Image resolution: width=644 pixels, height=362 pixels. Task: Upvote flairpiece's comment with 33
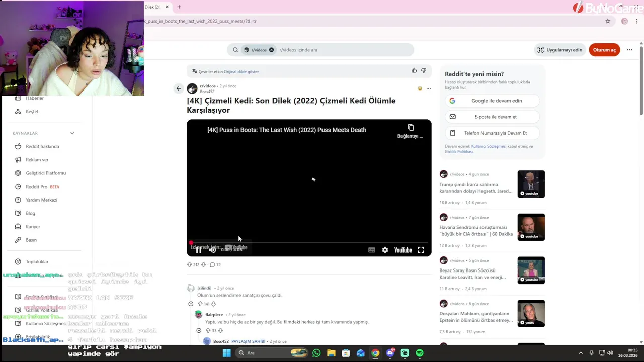point(208,330)
